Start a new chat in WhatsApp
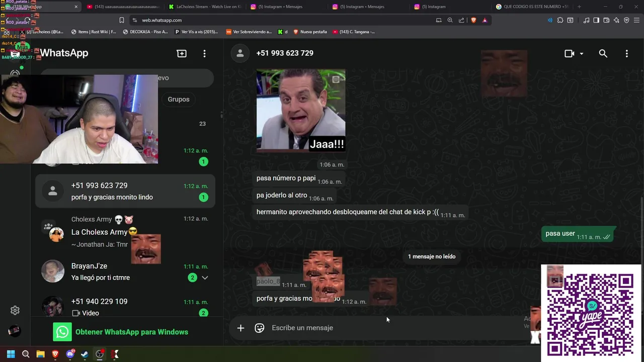Image resolution: width=644 pixels, height=362 pixels. [182, 53]
